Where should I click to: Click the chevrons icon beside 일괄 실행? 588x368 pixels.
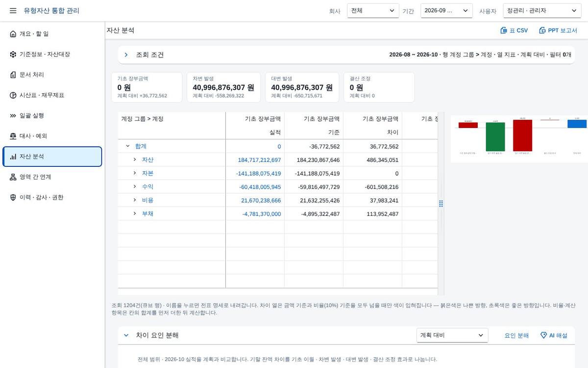[x=13, y=116]
